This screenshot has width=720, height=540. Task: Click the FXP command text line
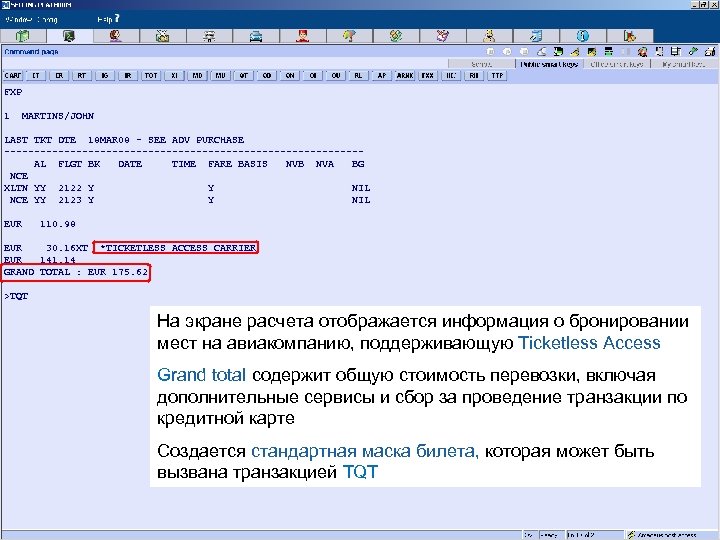coord(13,92)
